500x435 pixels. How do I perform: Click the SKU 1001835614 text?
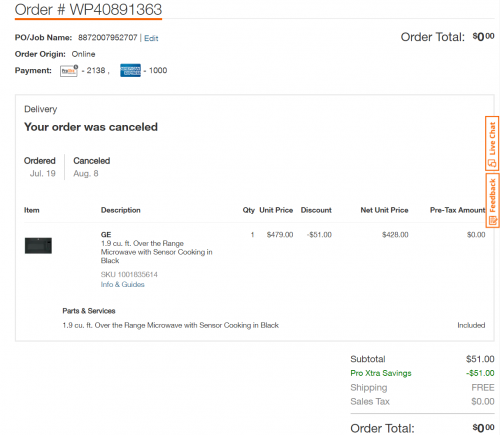click(129, 275)
